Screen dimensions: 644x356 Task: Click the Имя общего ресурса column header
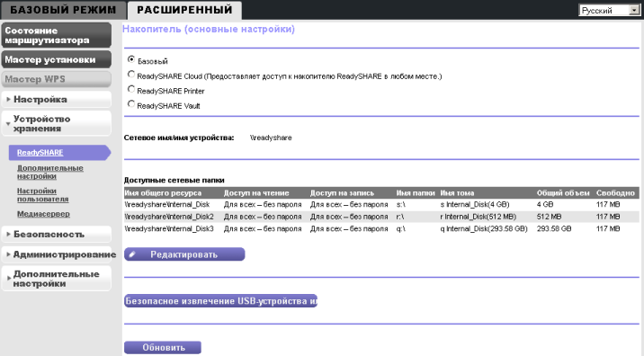coord(163,192)
